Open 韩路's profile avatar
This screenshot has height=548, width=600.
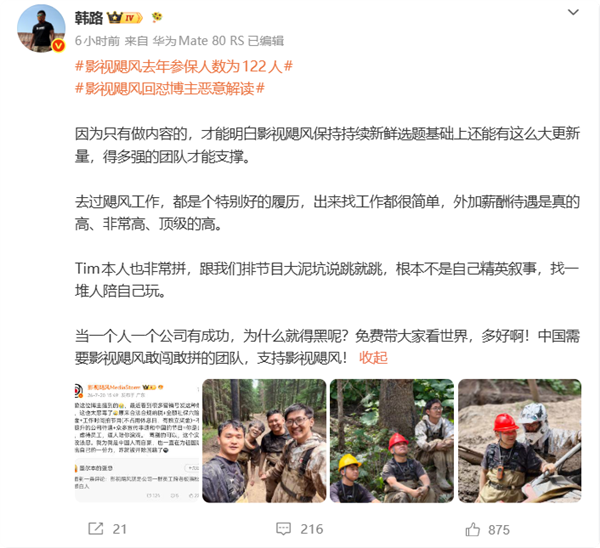(x=41, y=28)
